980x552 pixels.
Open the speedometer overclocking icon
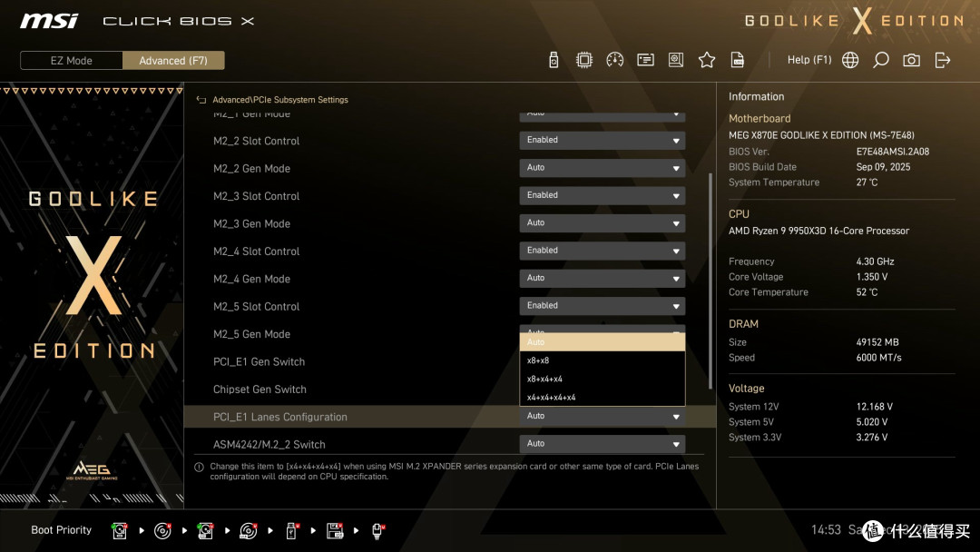(x=614, y=60)
